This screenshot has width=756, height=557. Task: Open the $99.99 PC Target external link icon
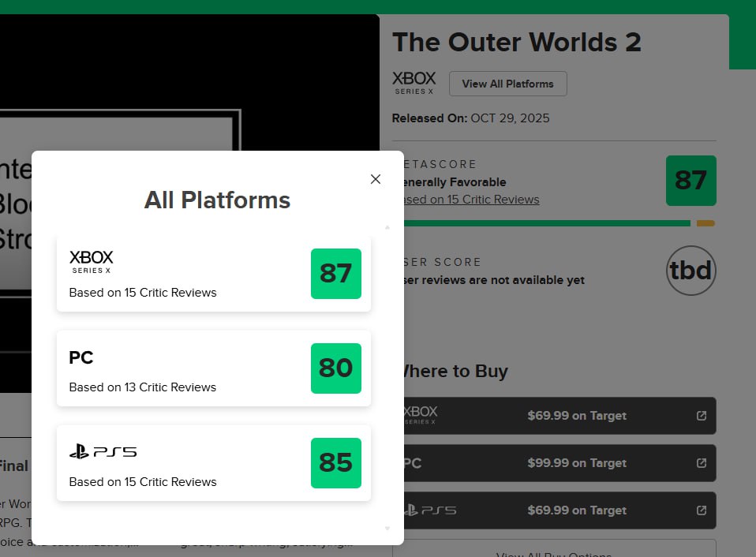[x=701, y=463]
